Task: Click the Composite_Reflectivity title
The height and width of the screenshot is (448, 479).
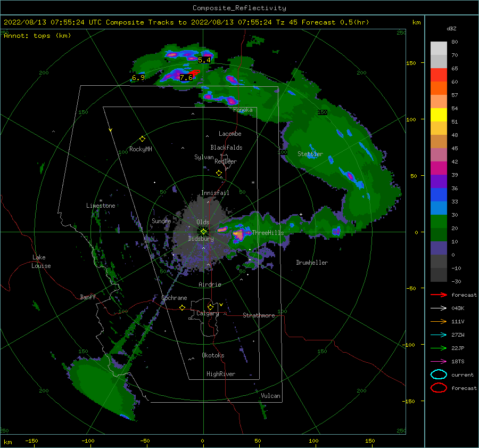Action: (239, 8)
